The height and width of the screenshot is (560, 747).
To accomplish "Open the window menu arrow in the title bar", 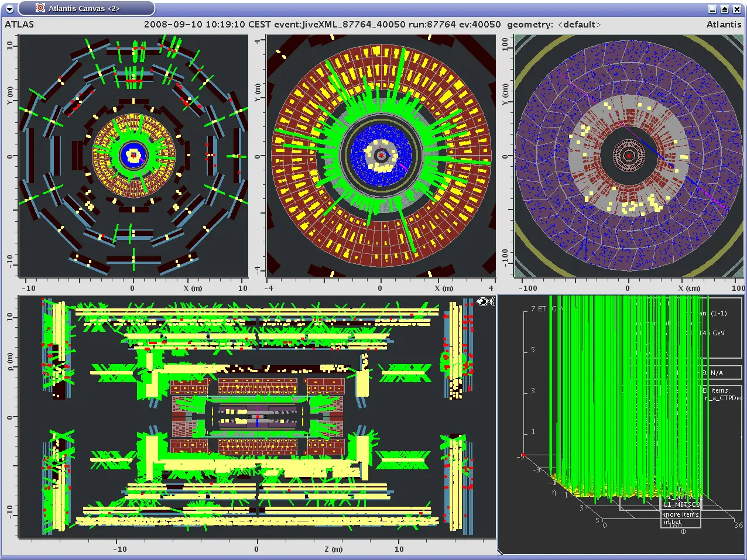I will pos(9,8).
